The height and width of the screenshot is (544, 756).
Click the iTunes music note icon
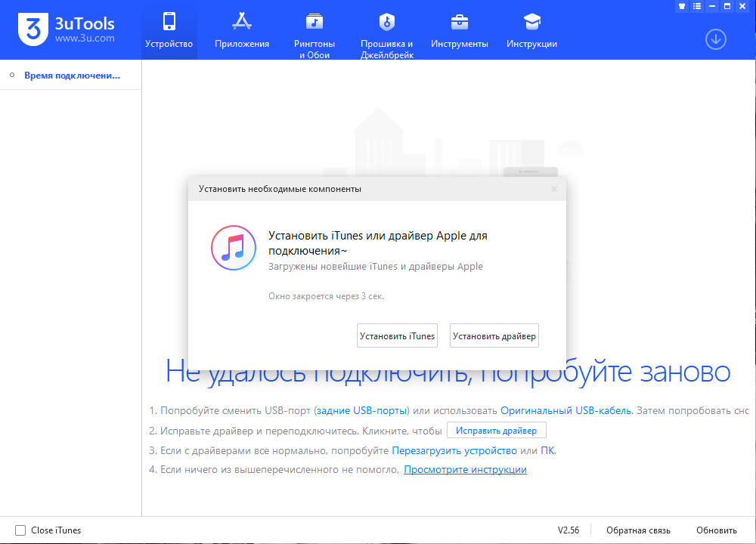234,248
